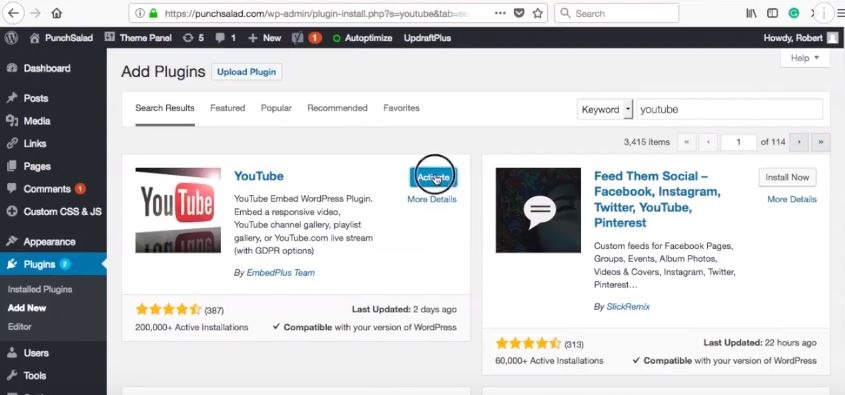The height and width of the screenshot is (395, 845).
Task: Open Appearance in the sidebar
Action: click(53, 242)
